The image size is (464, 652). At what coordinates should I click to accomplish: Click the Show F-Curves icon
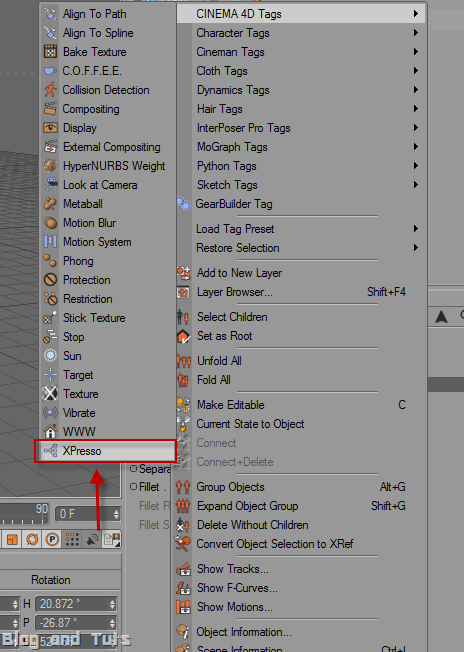point(183,588)
